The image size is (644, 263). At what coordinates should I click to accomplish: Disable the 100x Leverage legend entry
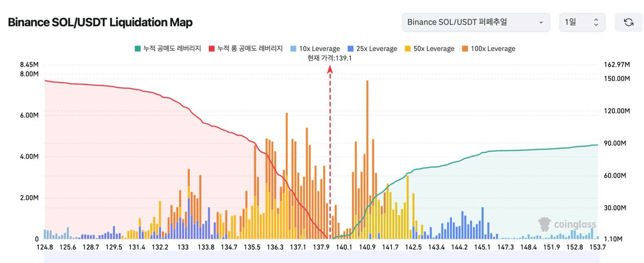[x=488, y=49]
